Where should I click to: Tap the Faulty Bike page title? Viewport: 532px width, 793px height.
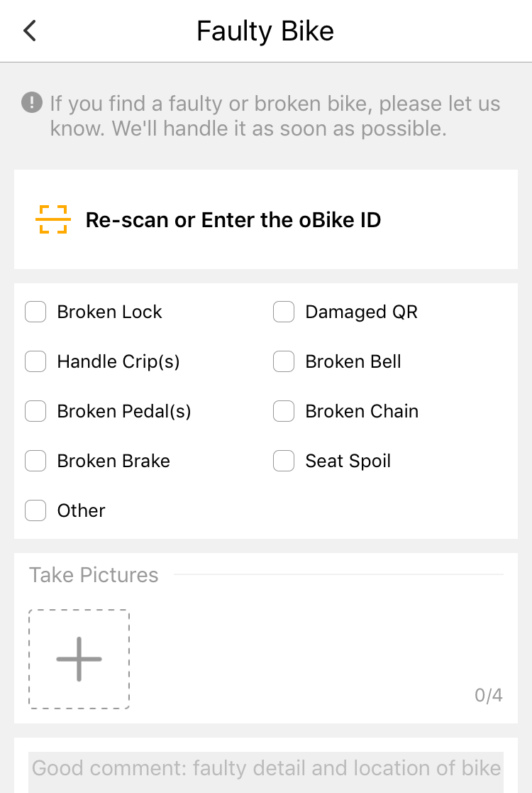[265, 31]
